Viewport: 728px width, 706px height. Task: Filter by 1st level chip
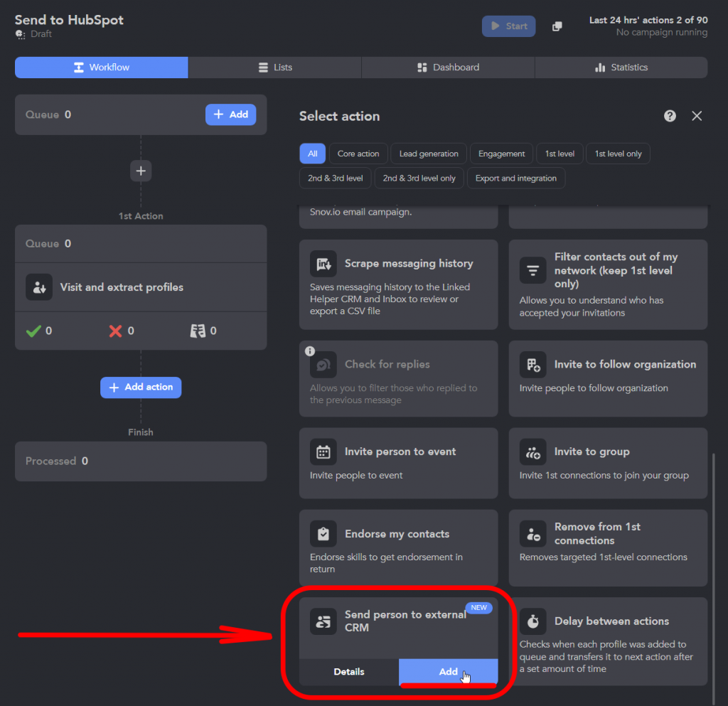560,154
